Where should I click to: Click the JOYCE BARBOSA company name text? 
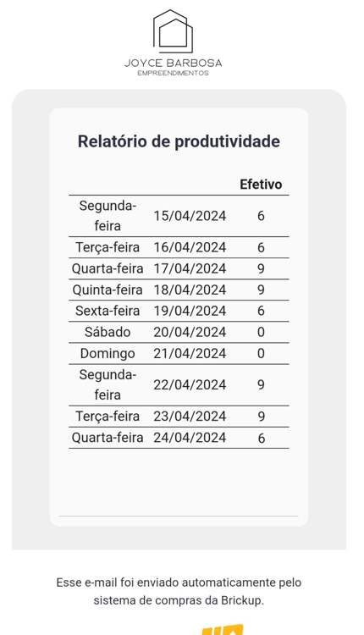173,63
